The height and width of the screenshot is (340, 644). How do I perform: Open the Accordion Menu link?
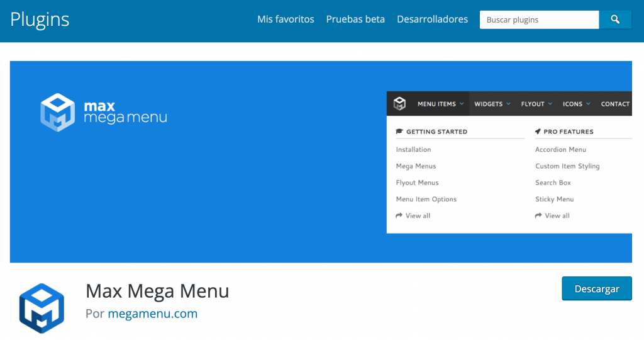click(x=560, y=150)
